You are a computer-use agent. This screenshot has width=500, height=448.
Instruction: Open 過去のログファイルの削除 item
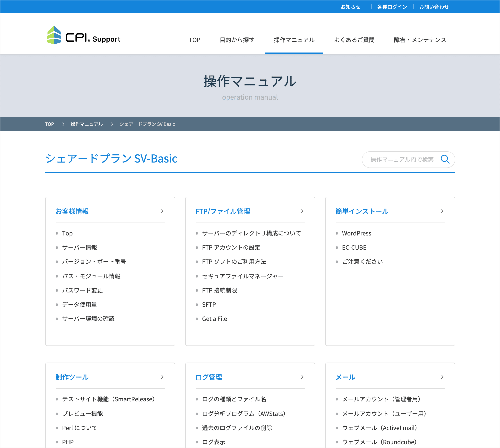pyautogui.click(x=237, y=428)
